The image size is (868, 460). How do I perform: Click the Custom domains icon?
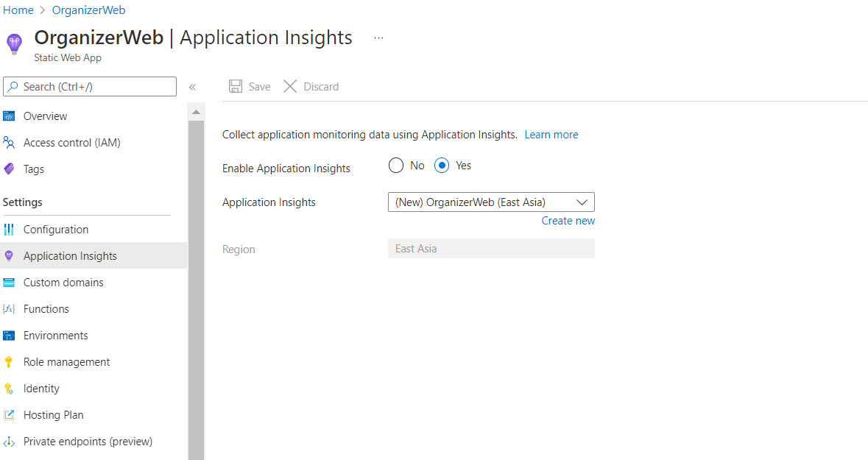coord(9,283)
